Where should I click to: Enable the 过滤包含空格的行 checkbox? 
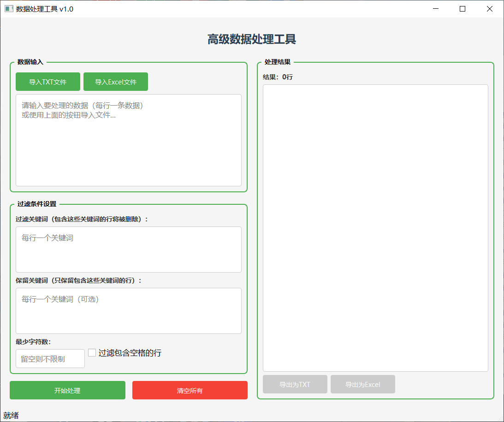(x=92, y=353)
